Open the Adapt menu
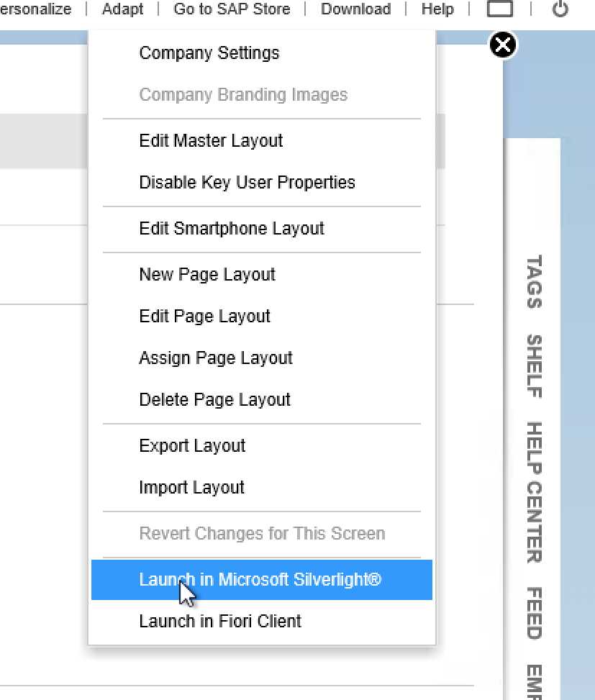 122,9
